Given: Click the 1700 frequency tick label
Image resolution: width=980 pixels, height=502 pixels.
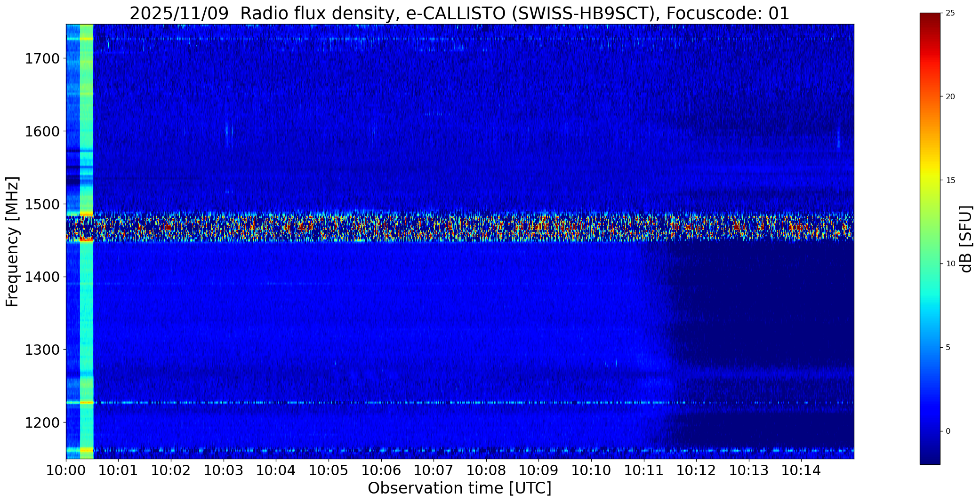Looking at the screenshot, I should [42, 59].
